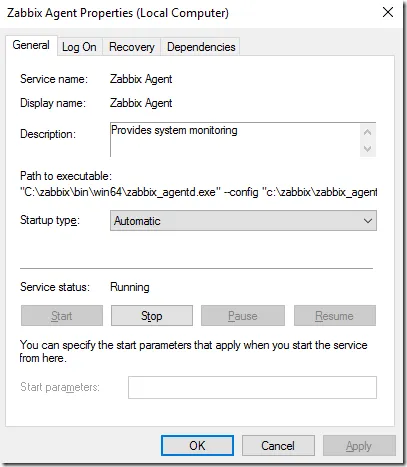
Task: Click the 'Display name:' label
Action: pos(53,103)
